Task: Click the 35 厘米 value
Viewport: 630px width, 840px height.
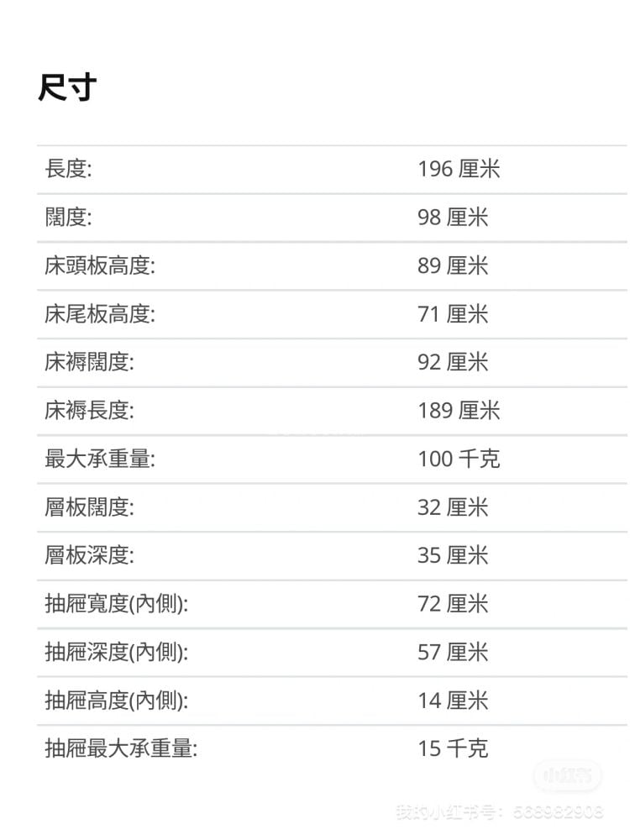Action: pos(453,555)
